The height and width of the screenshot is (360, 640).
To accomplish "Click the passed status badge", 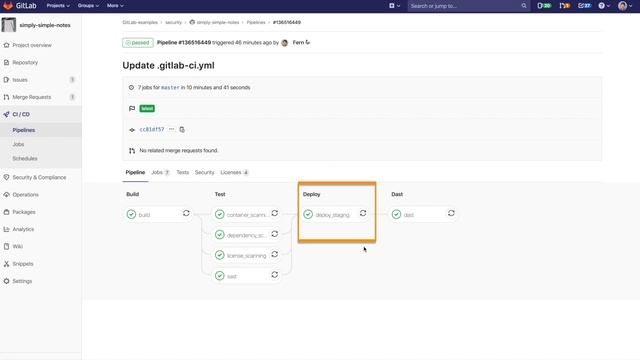I will pyautogui.click(x=138, y=42).
